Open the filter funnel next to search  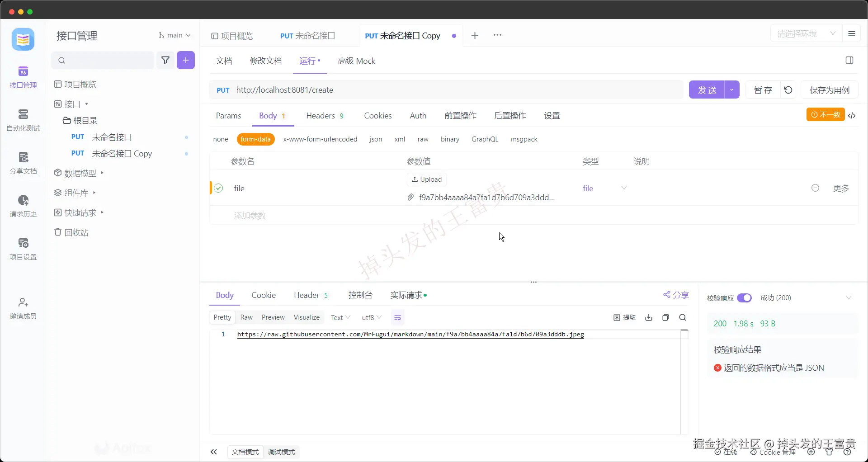coord(165,60)
